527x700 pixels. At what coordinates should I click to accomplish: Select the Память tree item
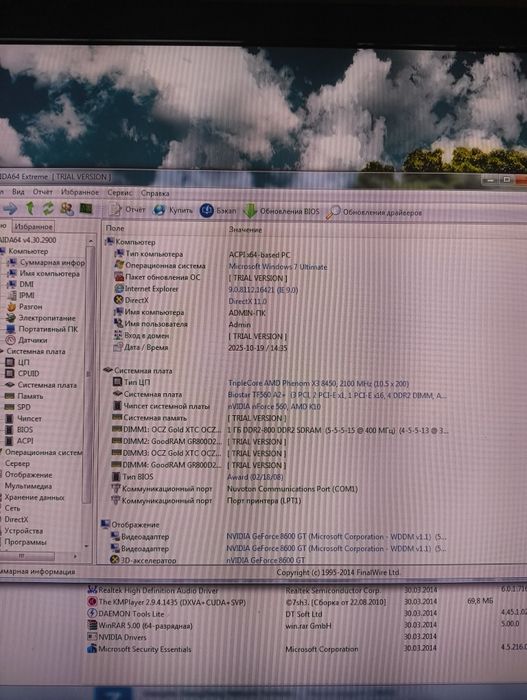(24, 396)
